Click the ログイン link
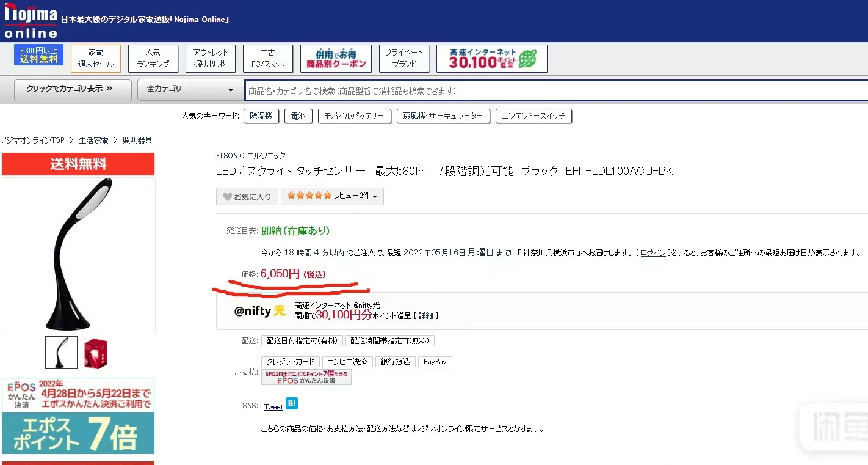 click(653, 252)
